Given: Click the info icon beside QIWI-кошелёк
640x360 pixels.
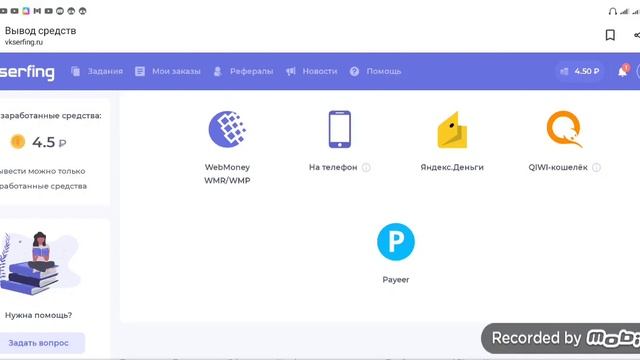Looking at the screenshot, I should (596, 167).
